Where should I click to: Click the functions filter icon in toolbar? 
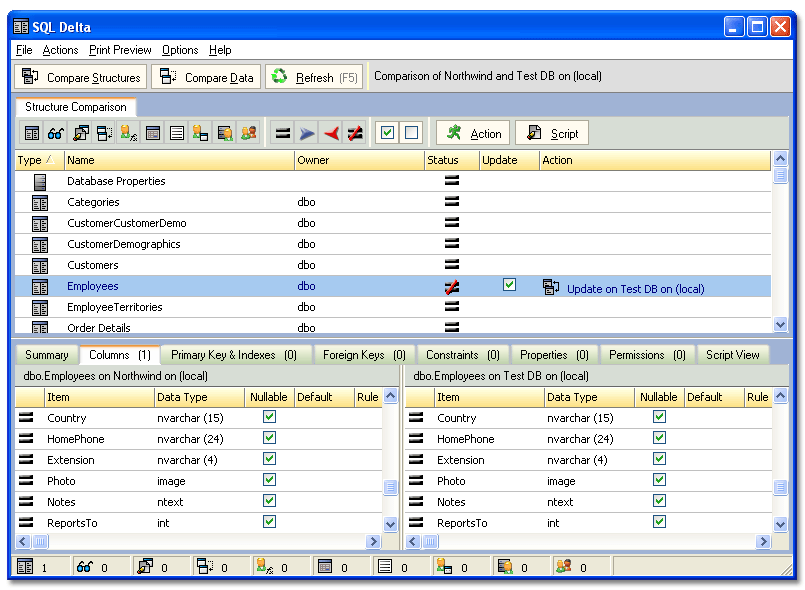pyautogui.click(x=105, y=134)
